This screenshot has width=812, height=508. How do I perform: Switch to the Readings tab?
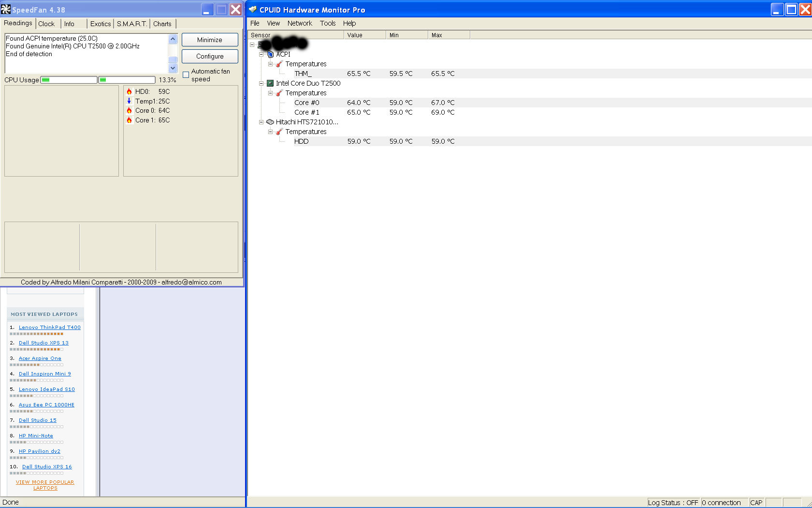[x=18, y=23]
